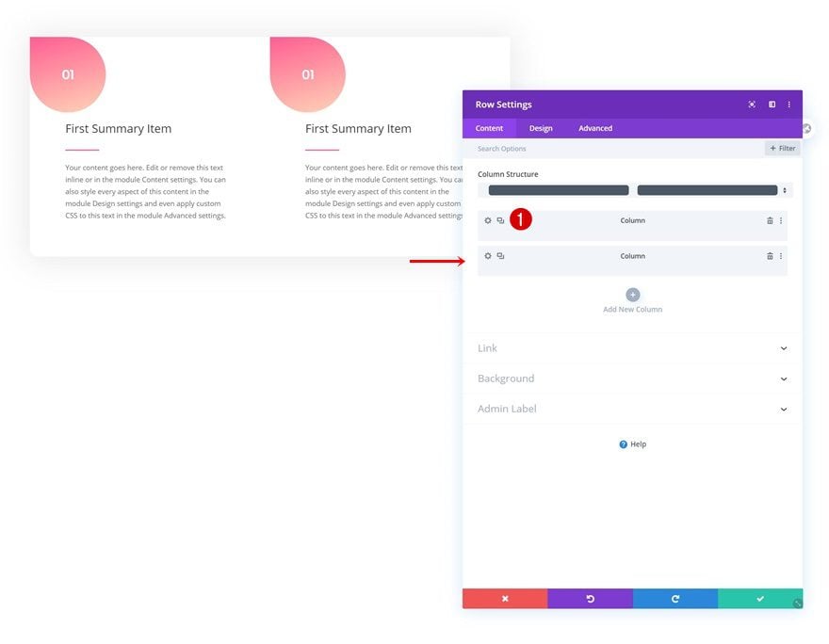Screen dimensions: 829x644
Task: Open the Filter options
Action: click(780, 148)
